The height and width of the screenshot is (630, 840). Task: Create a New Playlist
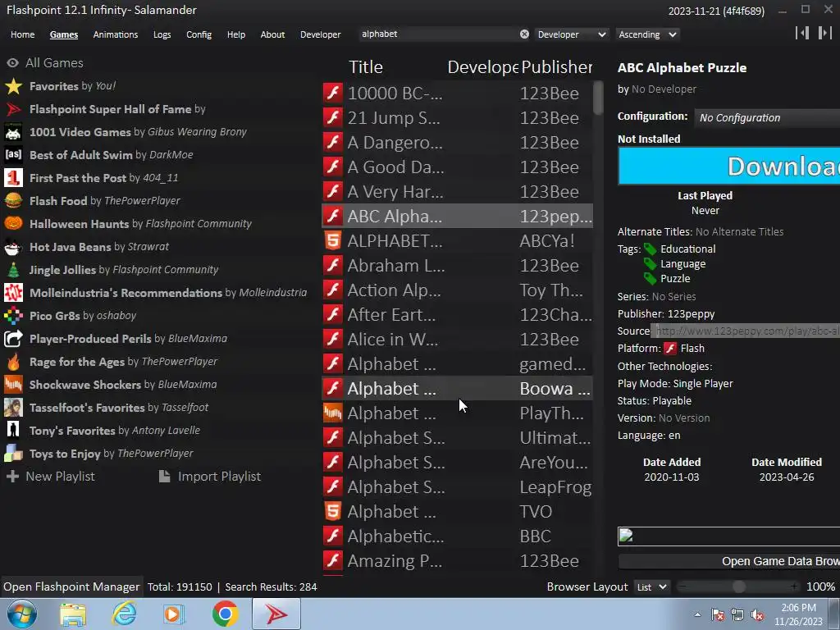[51, 477]
